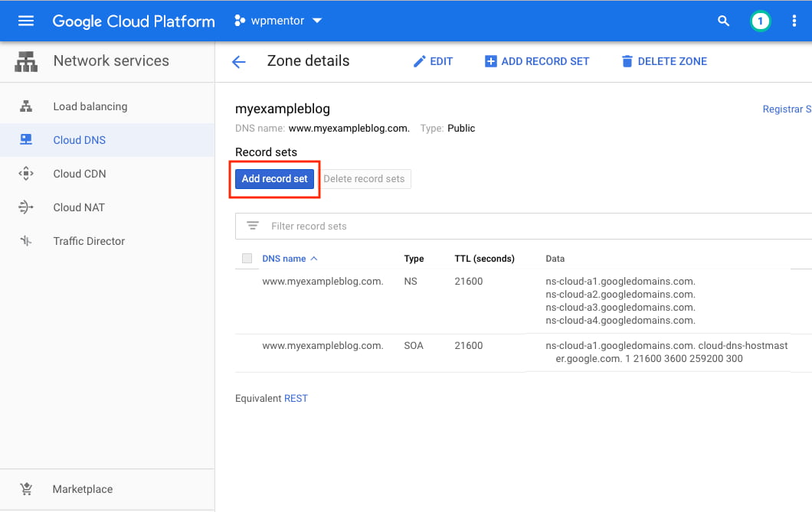Click the DNS name sort arrow
Image resolution: width=812 pixels, height=512 pixels.
pyautogui.click(x=314, y=259)
